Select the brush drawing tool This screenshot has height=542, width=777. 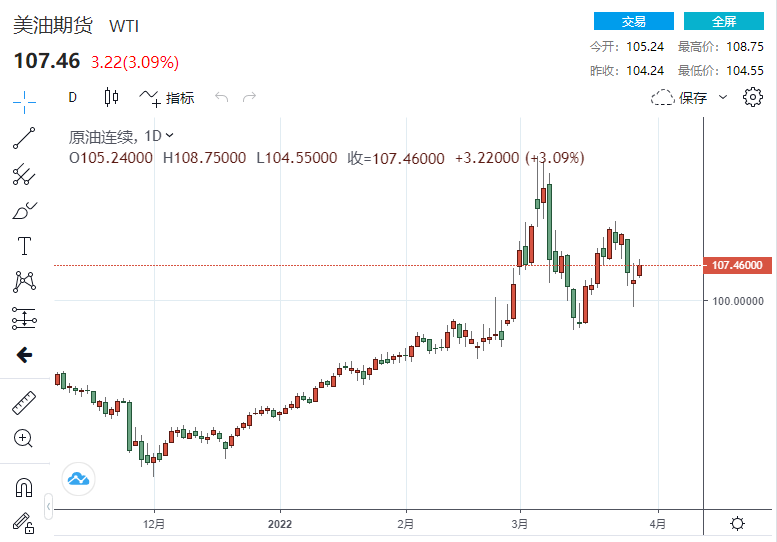(24, 210)
